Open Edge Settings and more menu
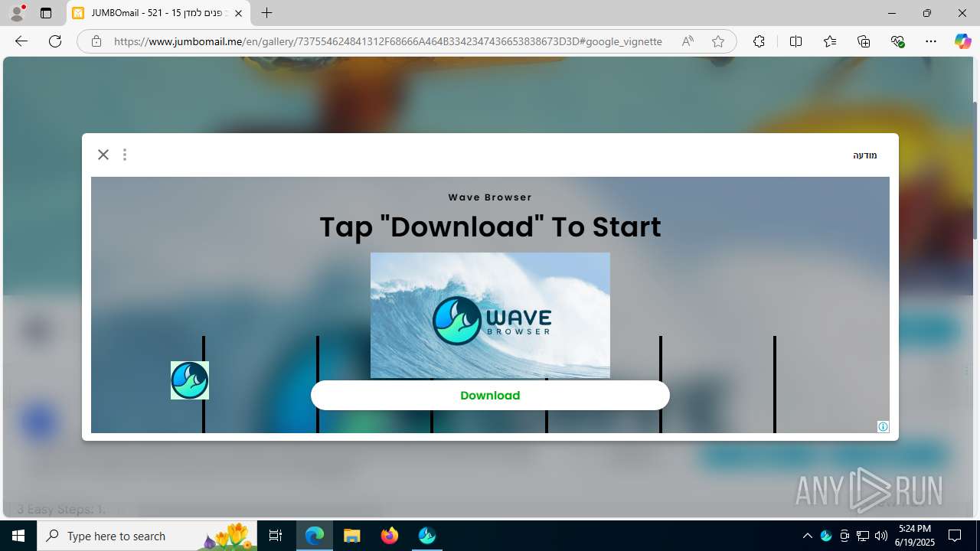The width and height of the screenshot is (980, 551). 931,41
